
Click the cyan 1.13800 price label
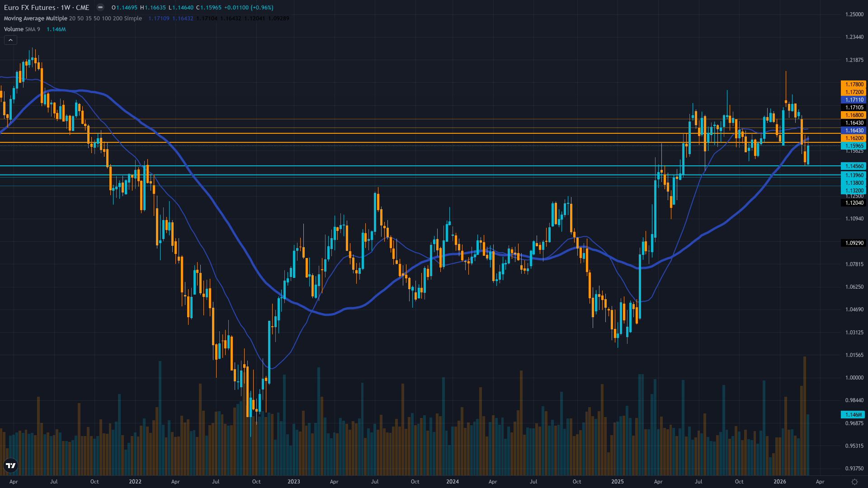(x=854, y=183)
